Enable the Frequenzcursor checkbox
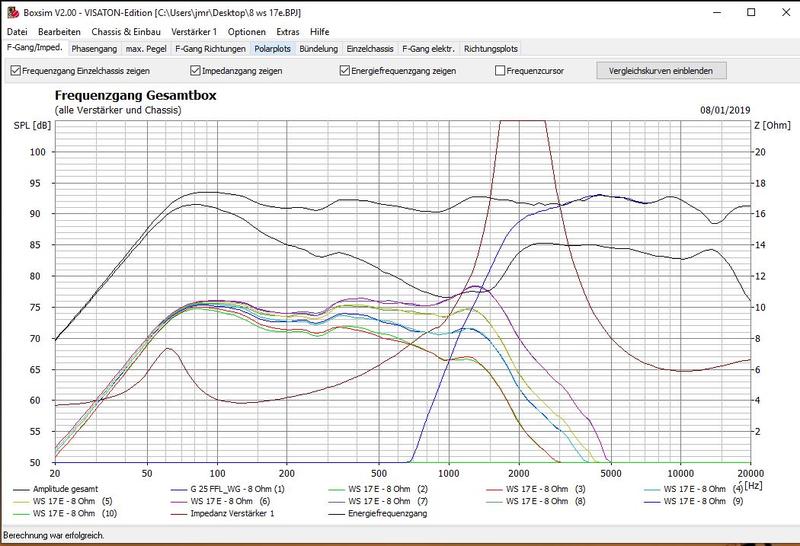This screenshot has width=800, height=546. [x=500, y=71]
